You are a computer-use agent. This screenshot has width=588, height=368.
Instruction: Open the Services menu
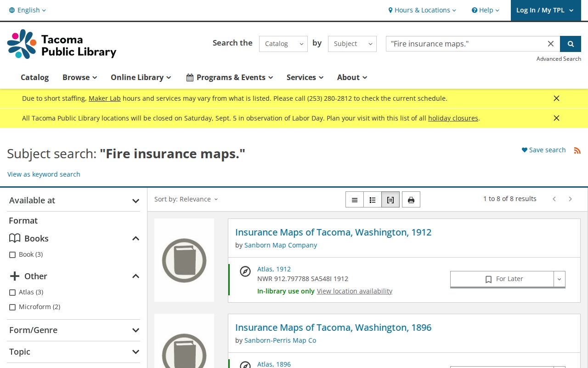pyautogui.click(x=305, y=77)
